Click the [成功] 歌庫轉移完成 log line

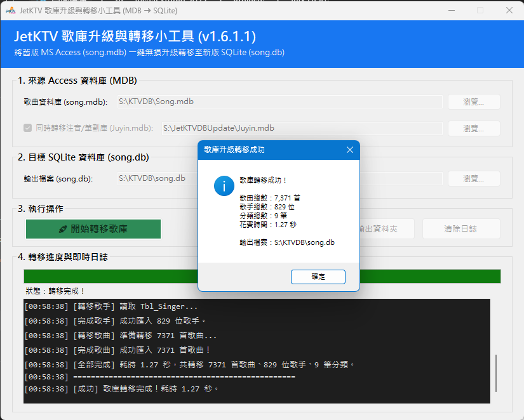click(122, 389)
